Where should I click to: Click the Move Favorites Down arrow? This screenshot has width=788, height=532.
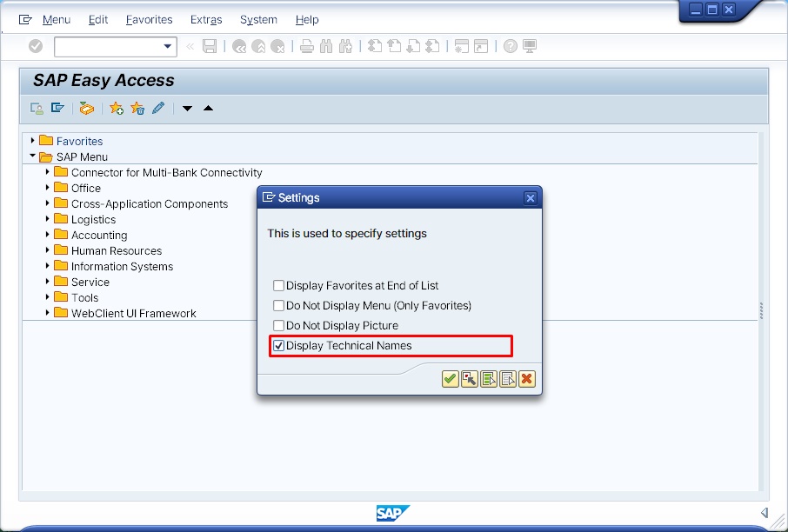click(x=188, y=109)
